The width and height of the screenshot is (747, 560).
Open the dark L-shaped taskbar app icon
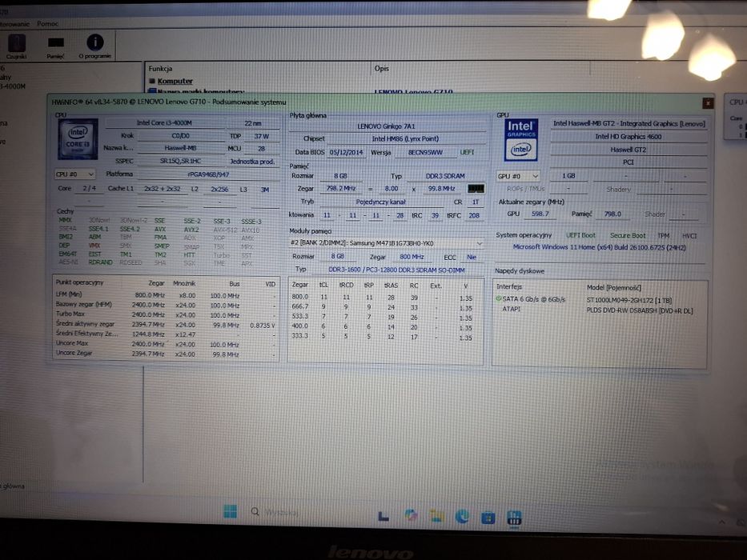tap(384, 516)
